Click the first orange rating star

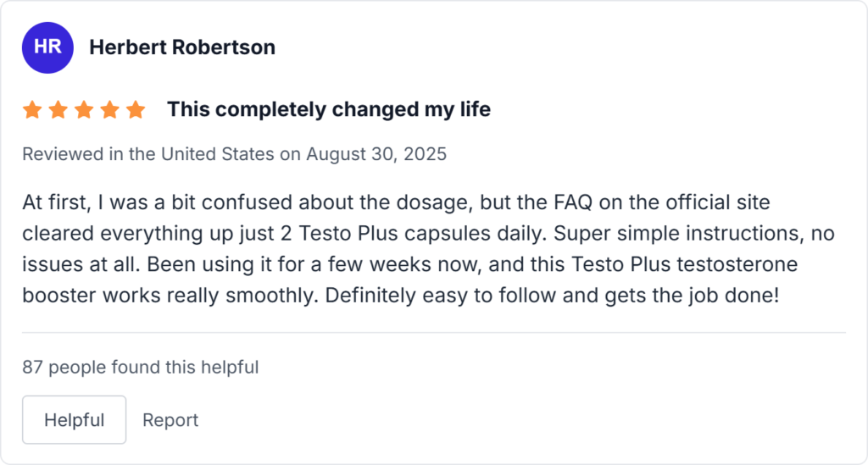click(32, 110)
